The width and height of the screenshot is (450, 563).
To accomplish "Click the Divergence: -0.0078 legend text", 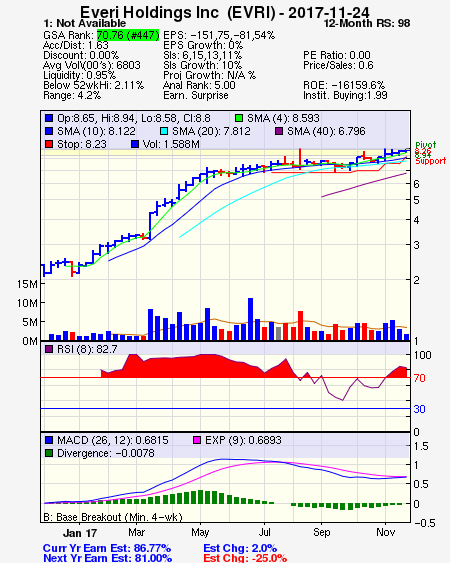I will click(x=106, y=453).
